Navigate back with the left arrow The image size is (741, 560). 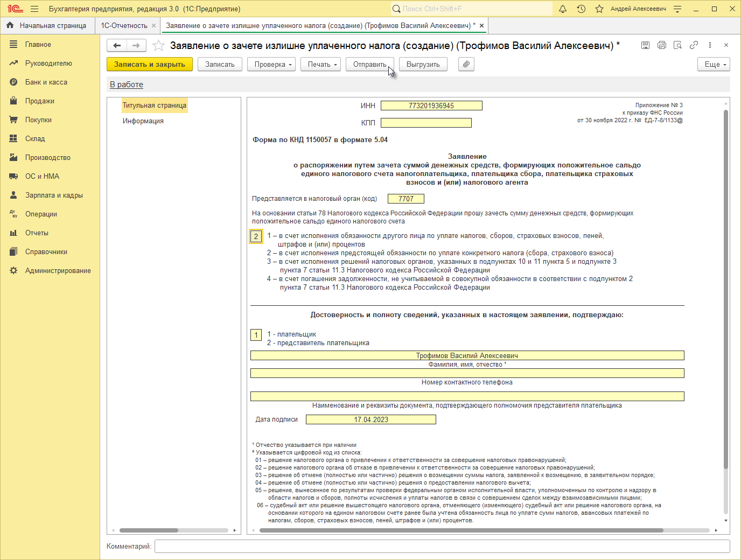[x=117, y=46]
